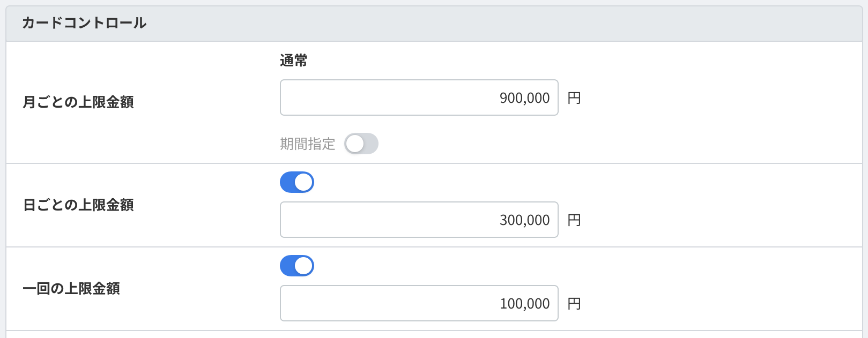Image resolution: width=868 pixels, height=338 pixels.
Task: Click the カードコントロール section header
Action: (x=84, y=23)
